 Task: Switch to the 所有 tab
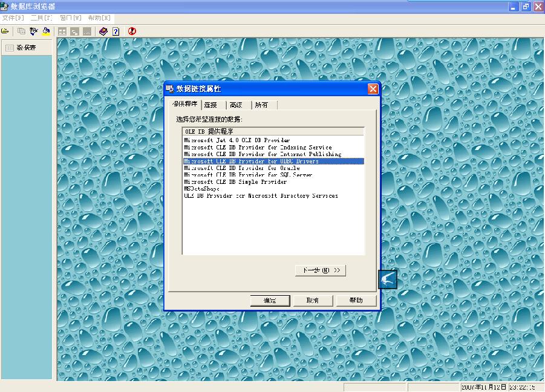pos(261,105)
